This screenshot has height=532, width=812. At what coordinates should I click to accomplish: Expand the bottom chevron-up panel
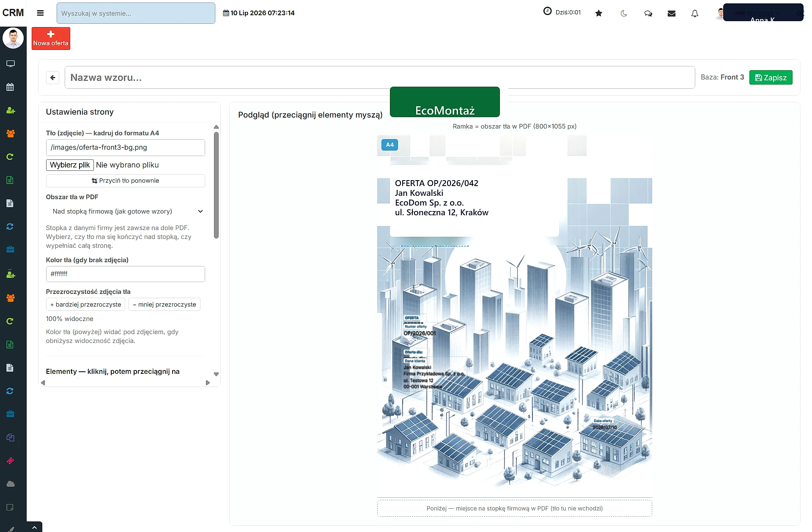(x=35, y=527)
